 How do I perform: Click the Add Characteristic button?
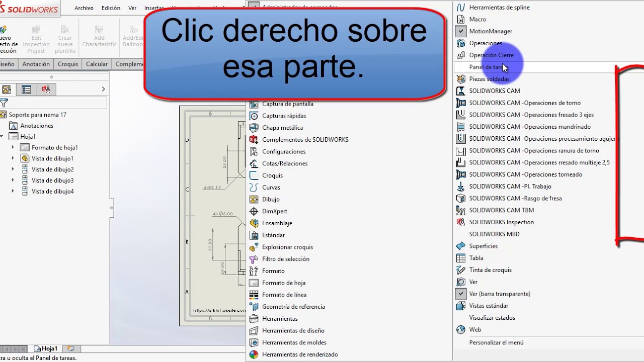point(99,37)
